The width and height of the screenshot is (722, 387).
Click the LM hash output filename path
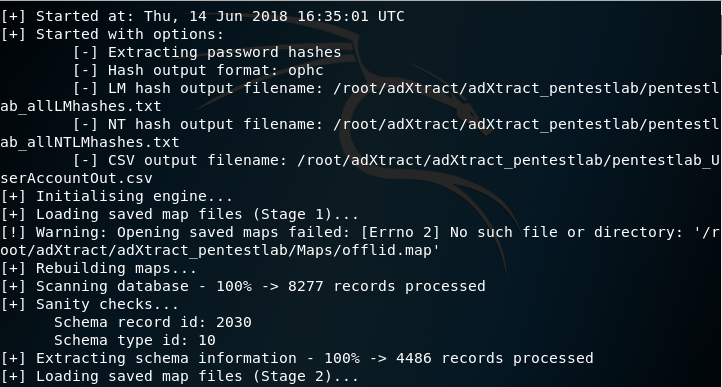coord(526,88)
